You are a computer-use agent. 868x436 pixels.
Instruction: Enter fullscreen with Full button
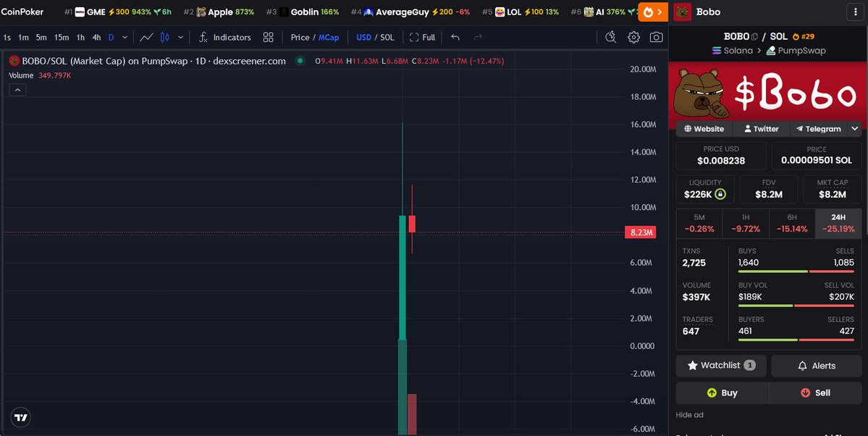coord(422,37)
